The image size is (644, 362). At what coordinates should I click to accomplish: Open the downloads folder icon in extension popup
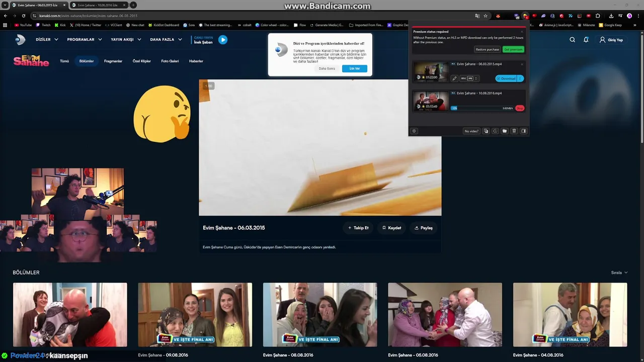[x=505, y=131]
